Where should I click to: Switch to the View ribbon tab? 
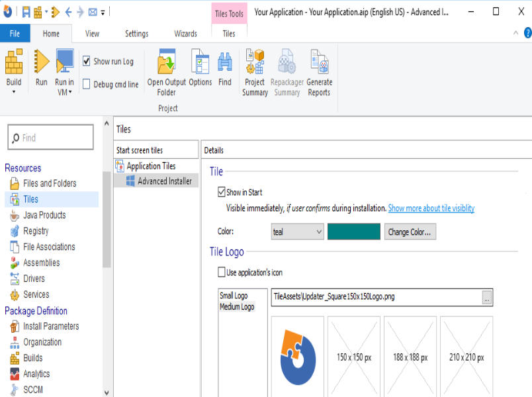pyautogui.click(x=92, y=34)
